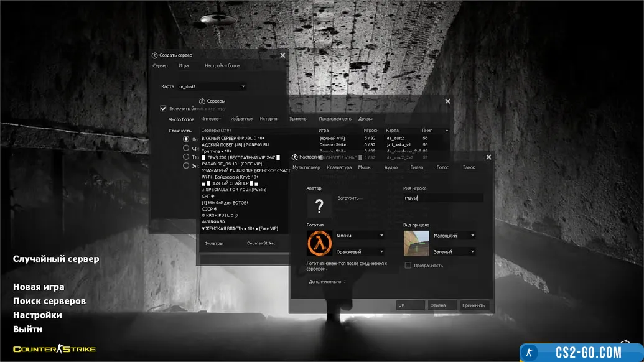This screenshot has height=362, width=644.
Task: Select the second Сложность radio button
Action: click(186, 148)
